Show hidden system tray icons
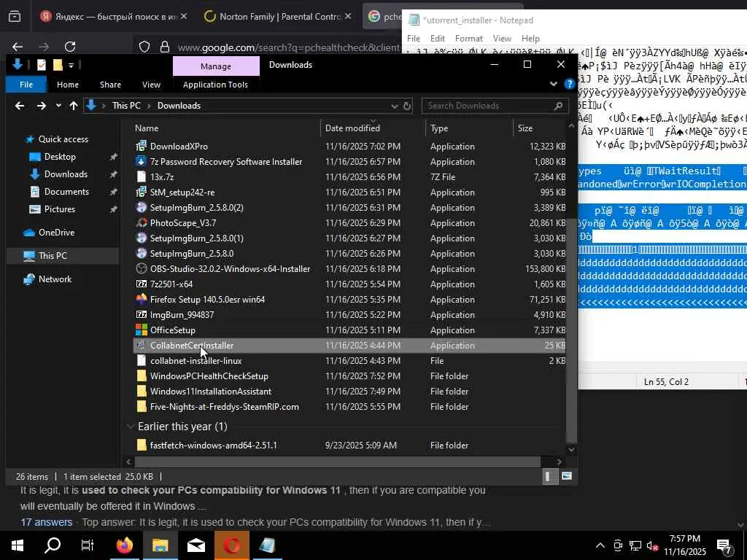Viewport: 747px width, 560px height. point(600,545)
